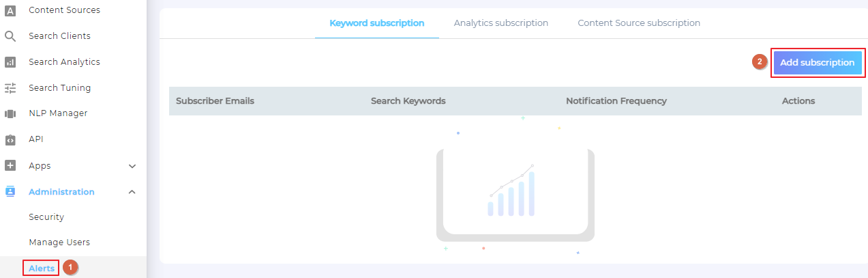
Task: Open the Security settings item
Action: coord(46,217)
